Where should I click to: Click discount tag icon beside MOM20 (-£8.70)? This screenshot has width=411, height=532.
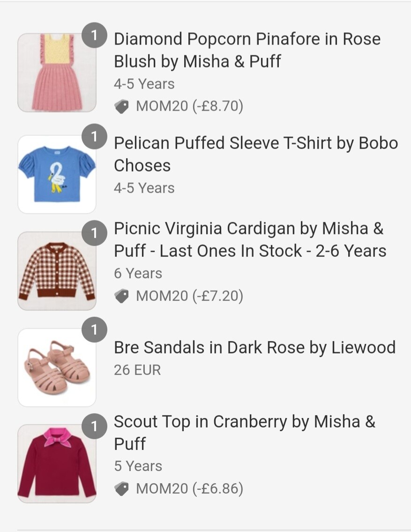121,106
